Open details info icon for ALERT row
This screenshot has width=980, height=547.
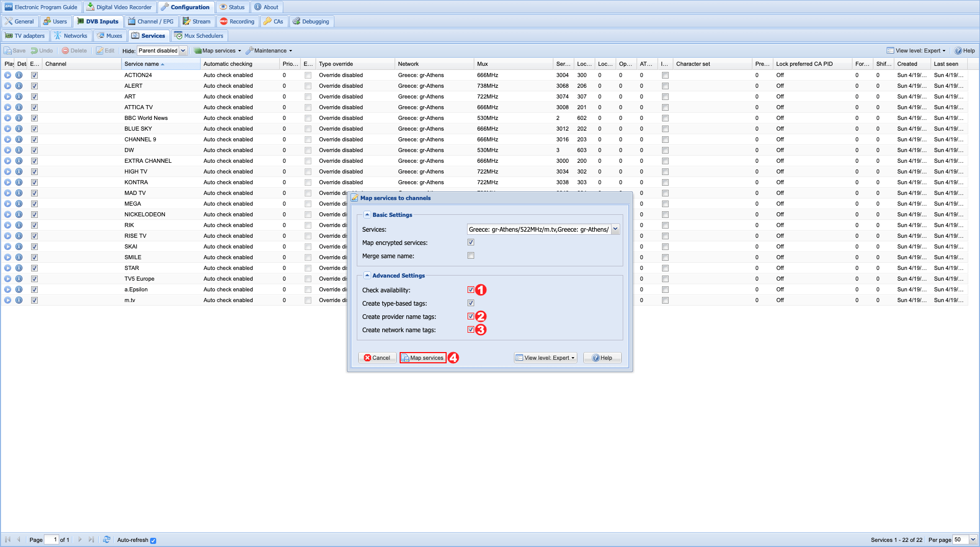pos(19,86)
